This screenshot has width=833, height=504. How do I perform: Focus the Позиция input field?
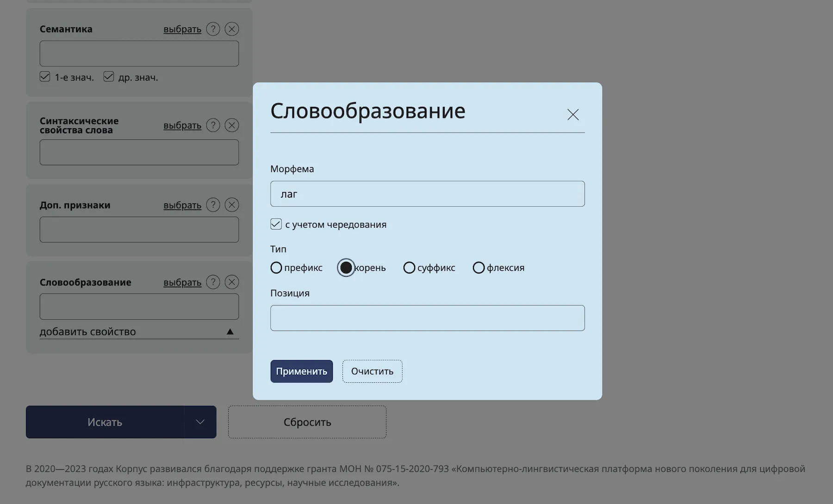tap(428, 318)
